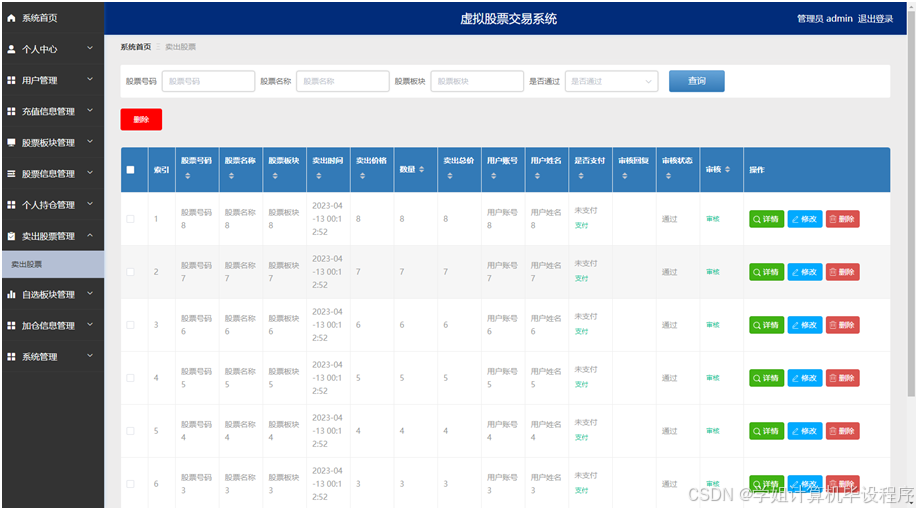Click 管理员 admin account label
This screenshot has width=918, height=510.
(824, 19)
